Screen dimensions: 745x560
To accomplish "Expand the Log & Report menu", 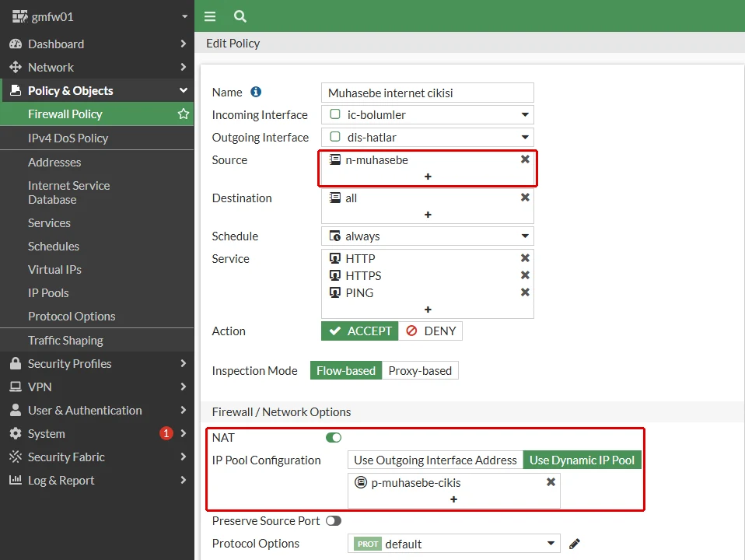I will [97, 480].
